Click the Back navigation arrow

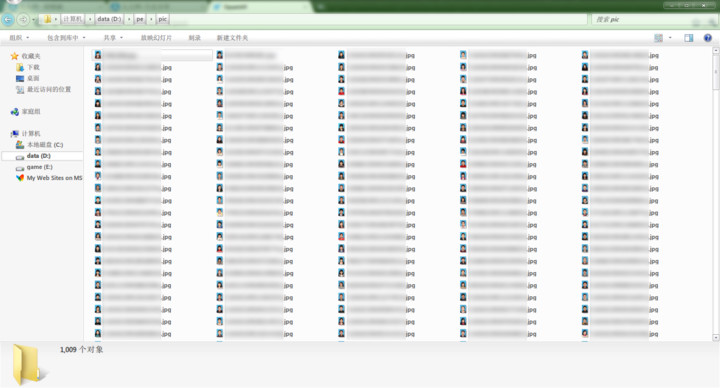[x=7, y=19]
